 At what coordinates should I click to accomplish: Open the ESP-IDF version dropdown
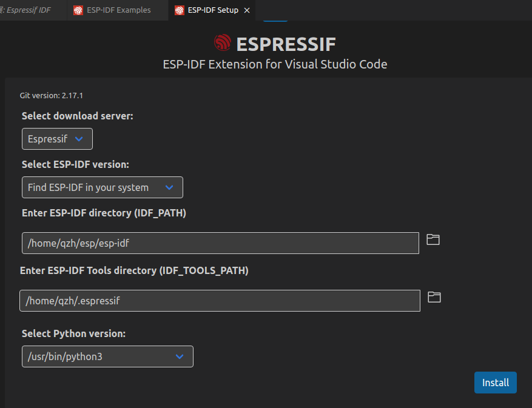pyautogui.click(x=102, y=187)
